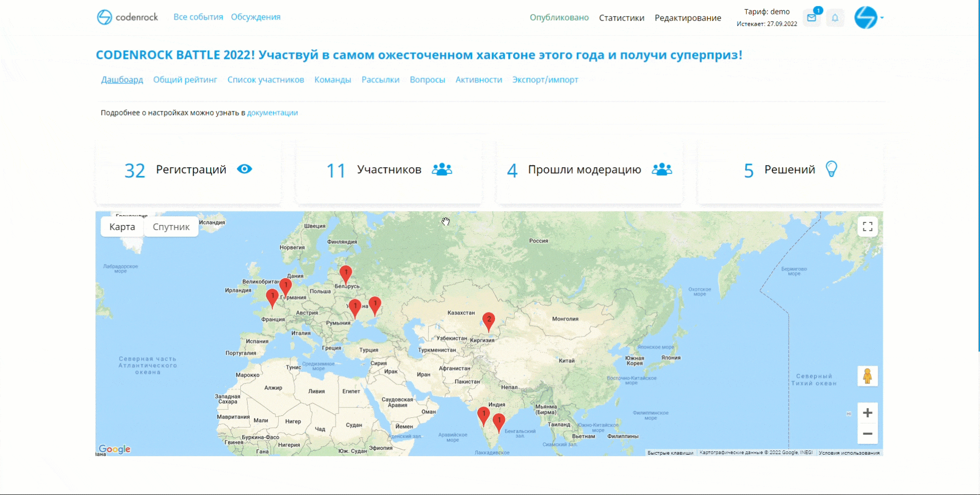The height and width of the screenshot is (495, 980).
Task: Zoom out on the map
Action: pyautogui.click(x=867, y=434)
